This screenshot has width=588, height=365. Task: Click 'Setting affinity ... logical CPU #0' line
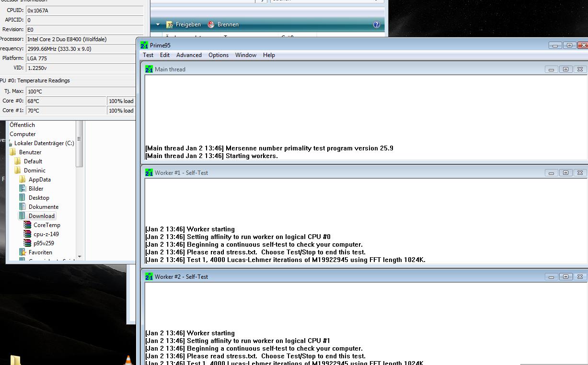238,237
